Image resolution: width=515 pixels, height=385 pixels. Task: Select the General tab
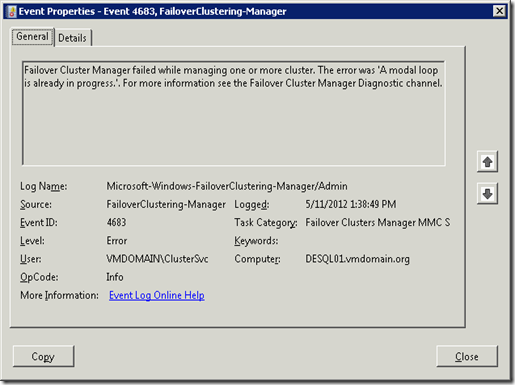coord(32,36)
